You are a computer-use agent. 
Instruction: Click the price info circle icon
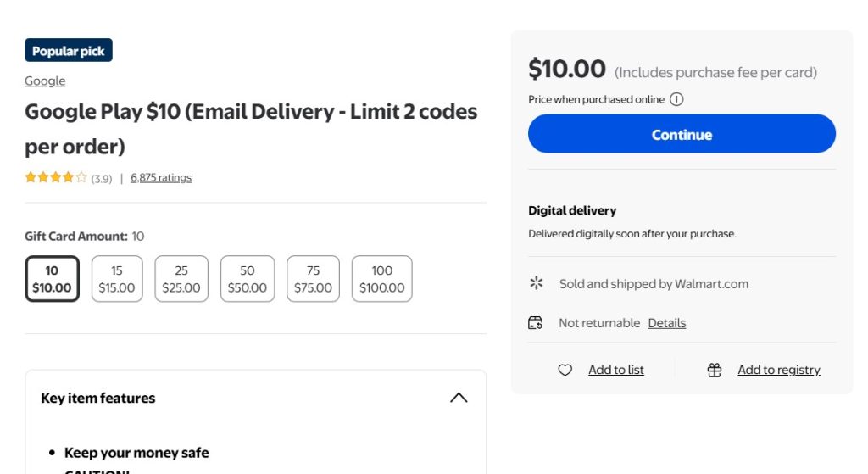tap(676, 99)
